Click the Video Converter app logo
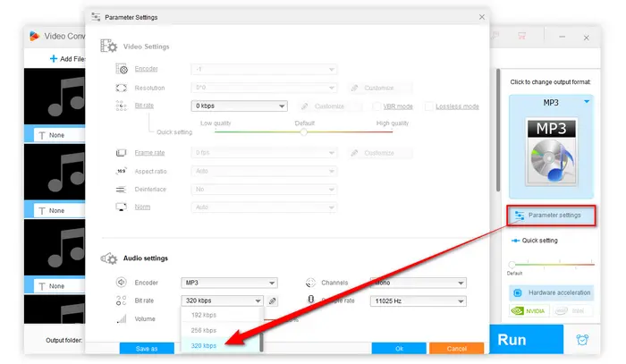The image size is (626, 364). [x=35, y=36]
